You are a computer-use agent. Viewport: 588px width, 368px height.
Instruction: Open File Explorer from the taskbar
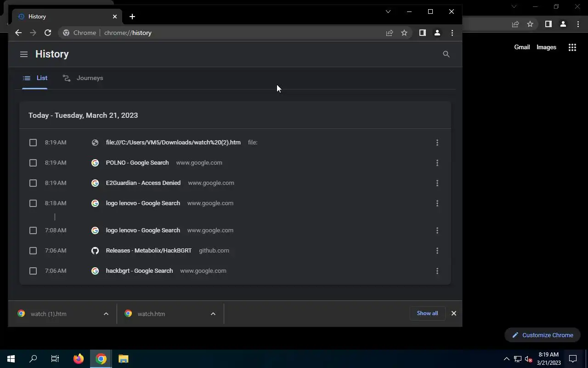(x=123, y=359)
